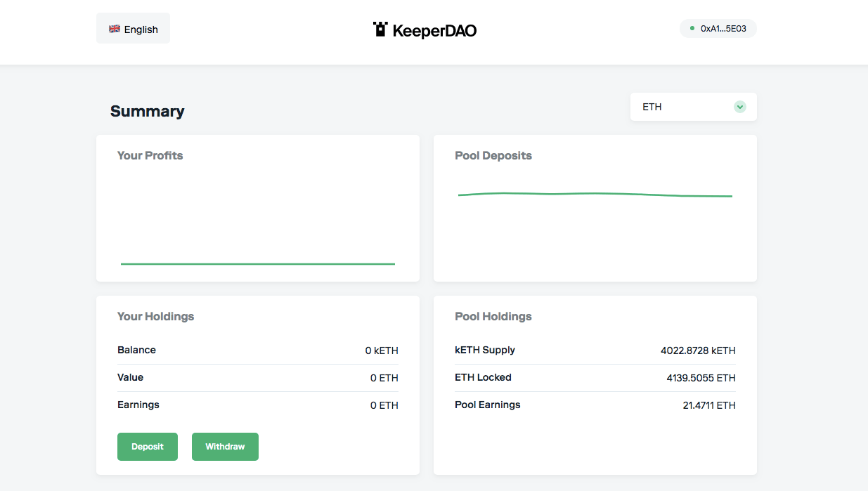
Task: Click the green wallet status dot
Action: 692,29
